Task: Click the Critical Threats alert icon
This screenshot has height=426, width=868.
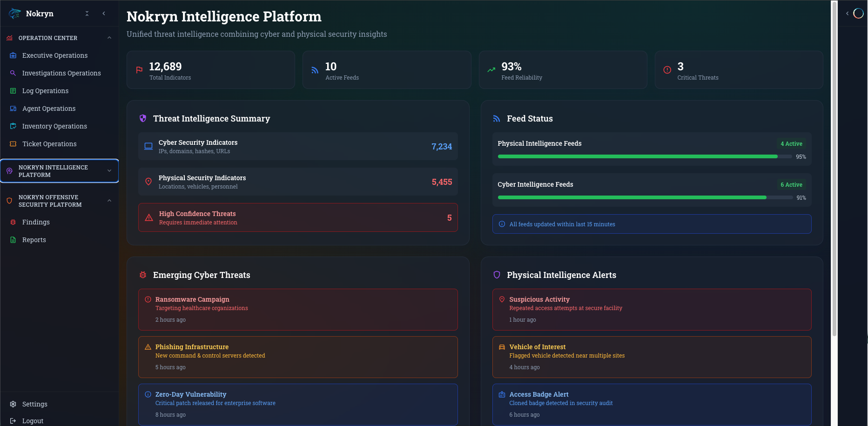Action: (667, 70)
